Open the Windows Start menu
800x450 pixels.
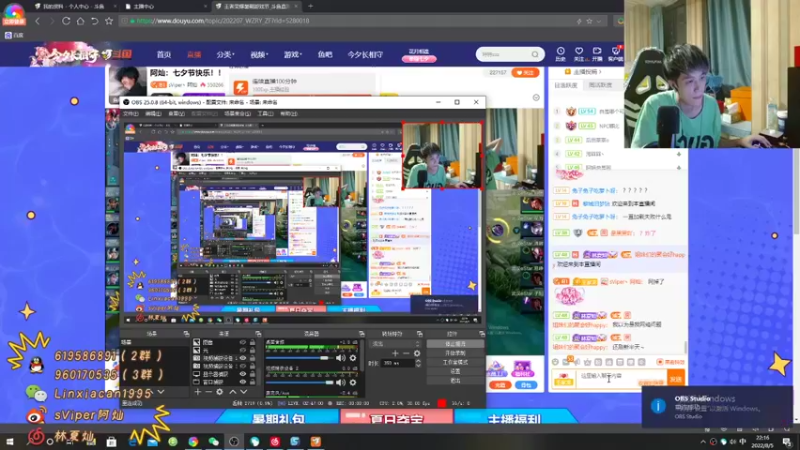[x=10, y=442]
